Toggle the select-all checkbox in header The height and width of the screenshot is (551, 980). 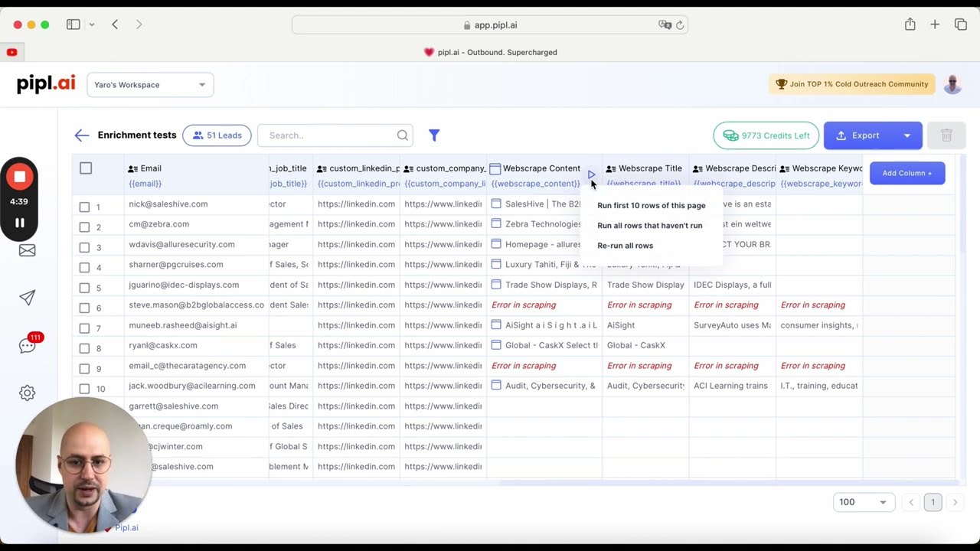pyautogui.click(x=86, y=168)
